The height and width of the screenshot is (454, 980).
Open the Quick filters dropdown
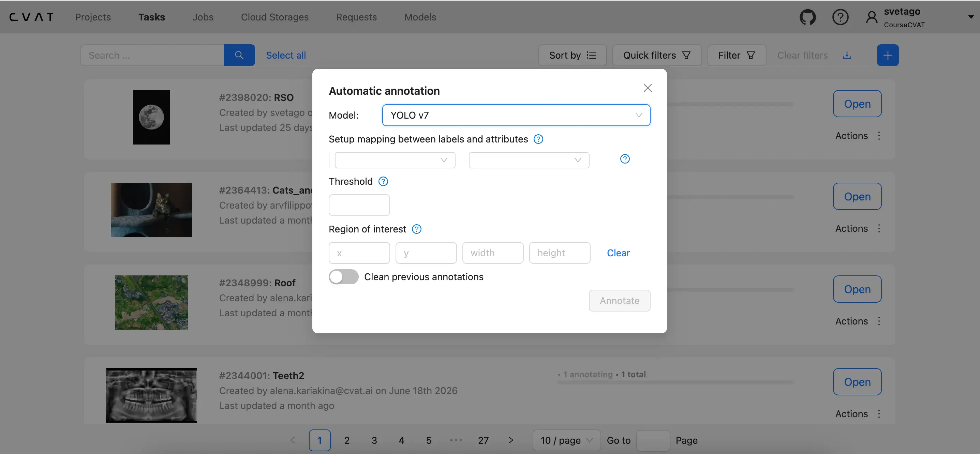click(x=657, y=55)
